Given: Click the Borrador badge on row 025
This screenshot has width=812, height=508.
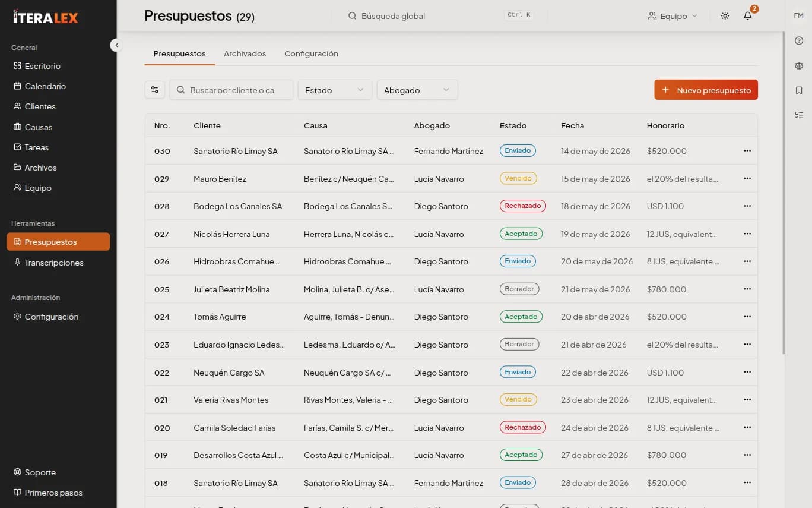Looking at the screenshot, I should (519, 289).
